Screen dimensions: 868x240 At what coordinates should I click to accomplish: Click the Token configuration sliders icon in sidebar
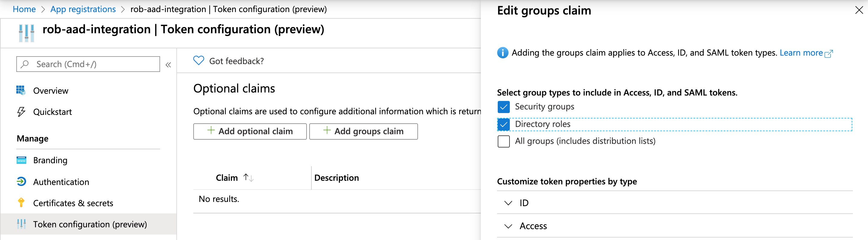click(21, 224)
